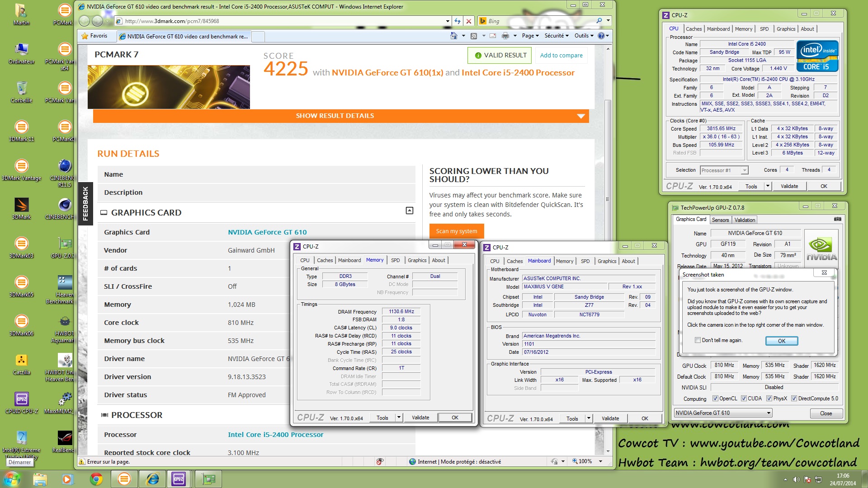Launch Intel Extreme Tuning Utility icon
The image size is (868, 488).
(21, 445)
